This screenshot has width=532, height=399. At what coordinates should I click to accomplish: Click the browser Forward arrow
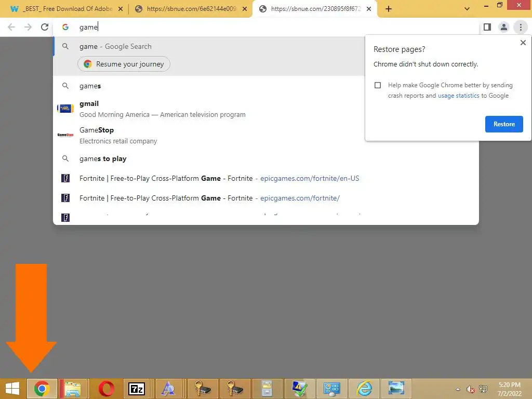(x=28, y=27)
